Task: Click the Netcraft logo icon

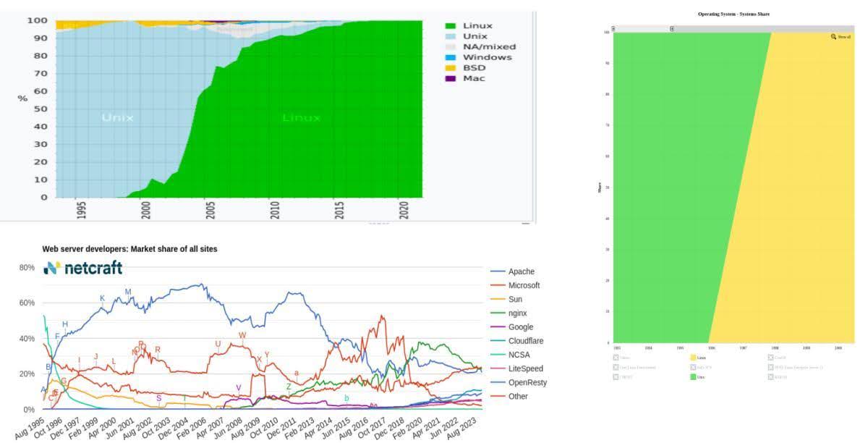Action: pos(50,268)
